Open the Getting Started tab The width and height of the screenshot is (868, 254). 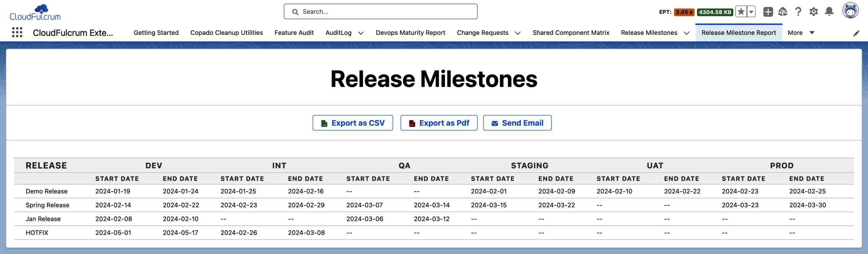pyautogui.click(x=156, y=33)
